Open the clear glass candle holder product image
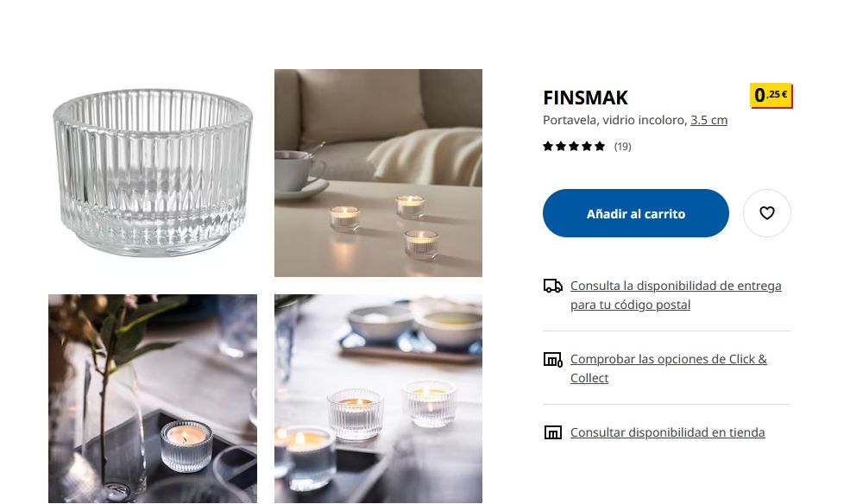This screenshot has width=850, height=504. (x=153, y=173)
